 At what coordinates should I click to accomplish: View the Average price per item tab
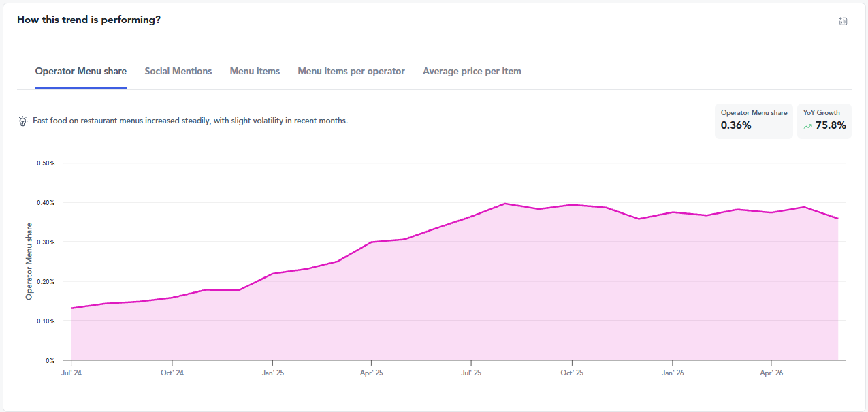click(472, 71)
